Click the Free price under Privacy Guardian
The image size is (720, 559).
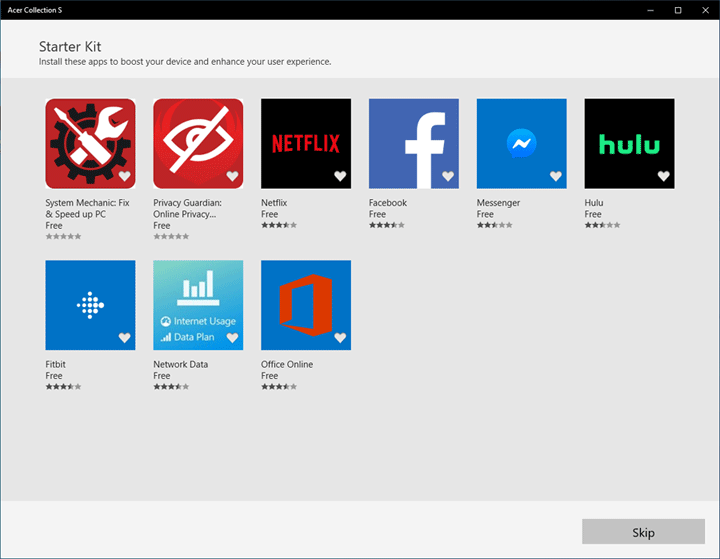pos(162,226)
